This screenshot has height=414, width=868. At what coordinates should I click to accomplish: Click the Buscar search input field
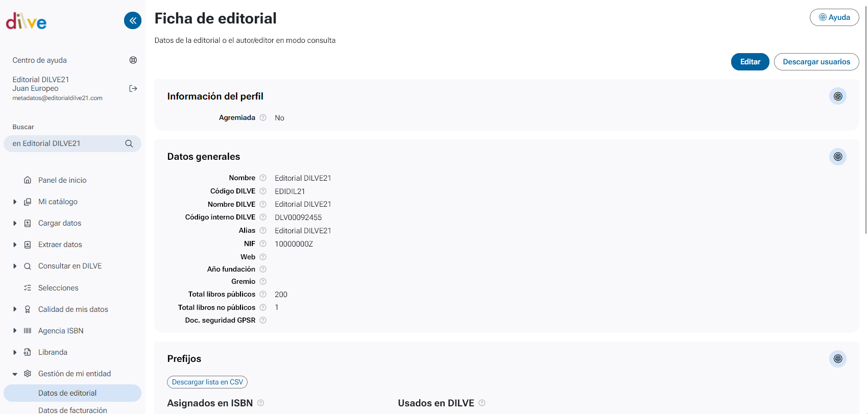coord(66,144)
